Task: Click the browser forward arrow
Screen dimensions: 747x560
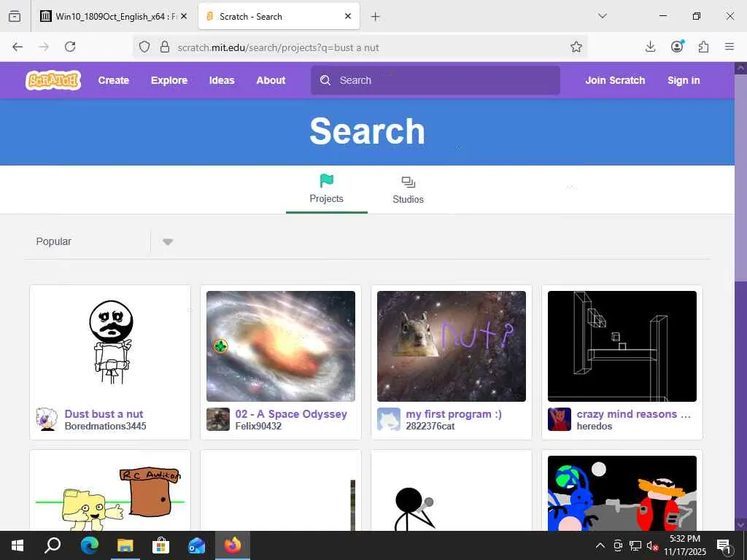Action: tap(44, 47)
